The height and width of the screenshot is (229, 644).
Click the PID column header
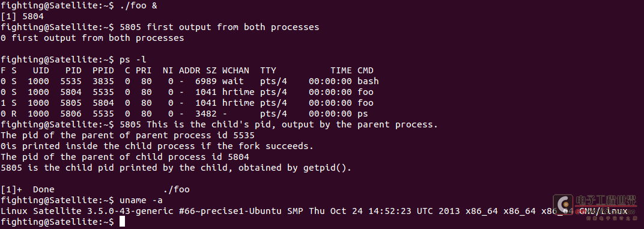click(x=73, y=70)
